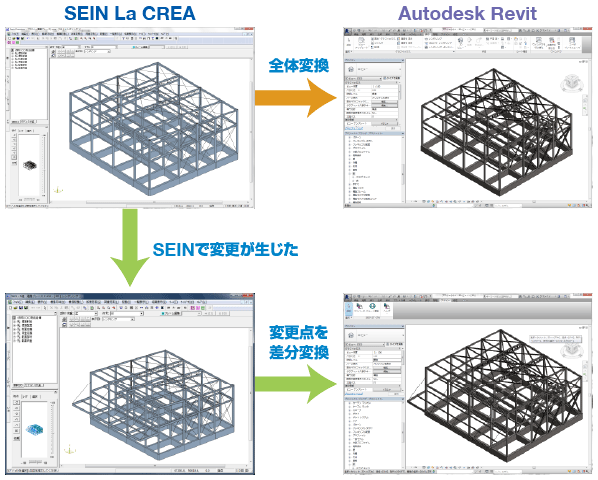Expand the first Project Browser item in the lower Revit window
The height and width of the screenshot is (480, 598).
pos(350,403)
